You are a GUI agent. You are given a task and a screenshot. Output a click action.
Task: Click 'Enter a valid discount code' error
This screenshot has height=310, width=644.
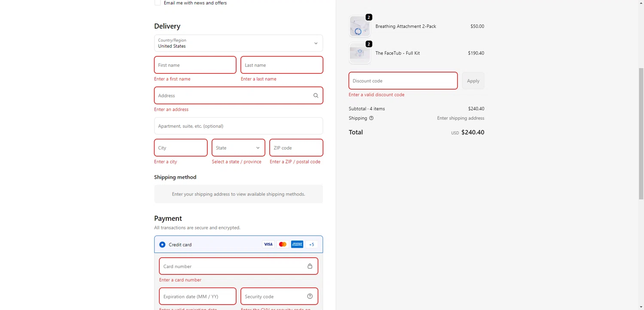[x=377, y=95]
